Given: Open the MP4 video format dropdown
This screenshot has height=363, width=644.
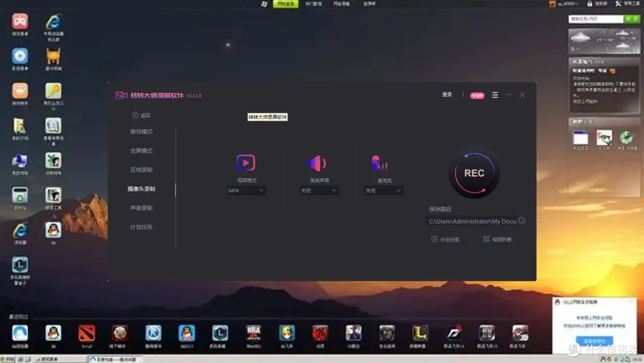Looking at the screenshot, I should pos(246,190).
